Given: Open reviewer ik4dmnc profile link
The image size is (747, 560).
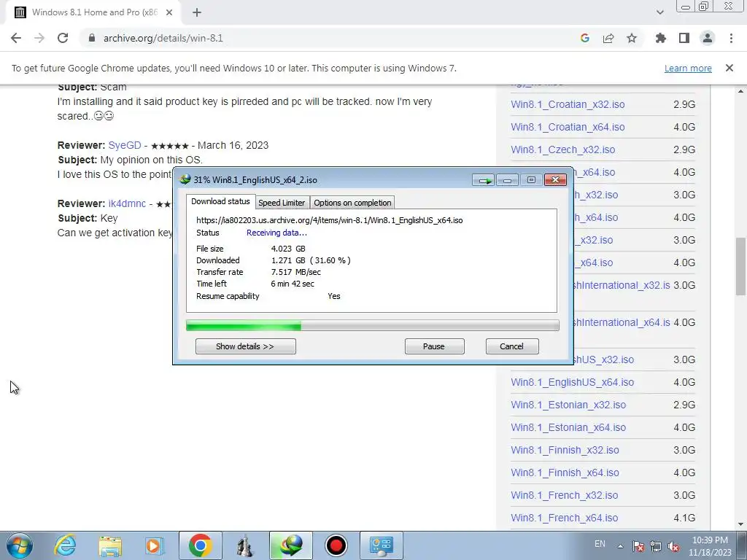Looking at the screenshot, I should pyautogui.click(x=127, y=203).
